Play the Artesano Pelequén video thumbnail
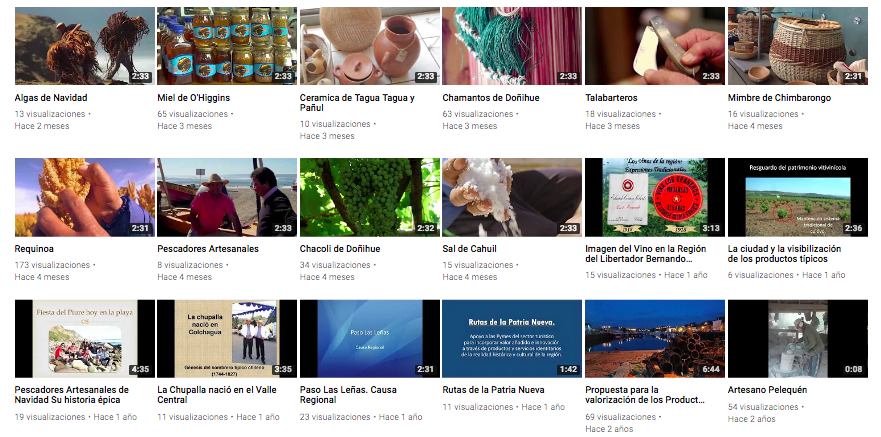881x437 pixels. [x=797, y=338]
